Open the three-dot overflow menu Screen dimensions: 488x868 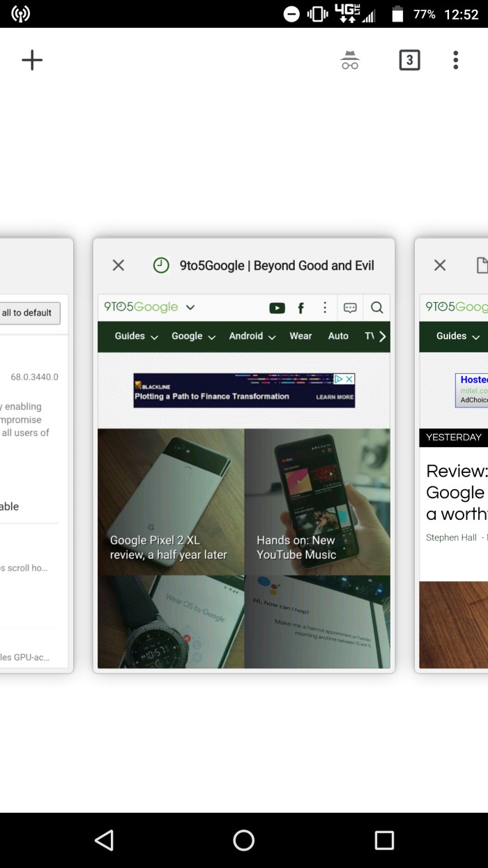(x=455, y=61)
